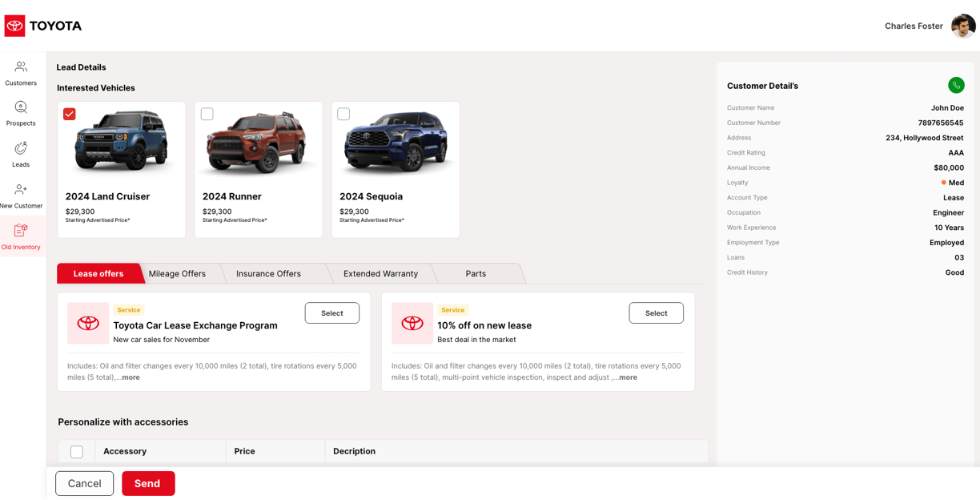Click the customer name John Doe

947,107
